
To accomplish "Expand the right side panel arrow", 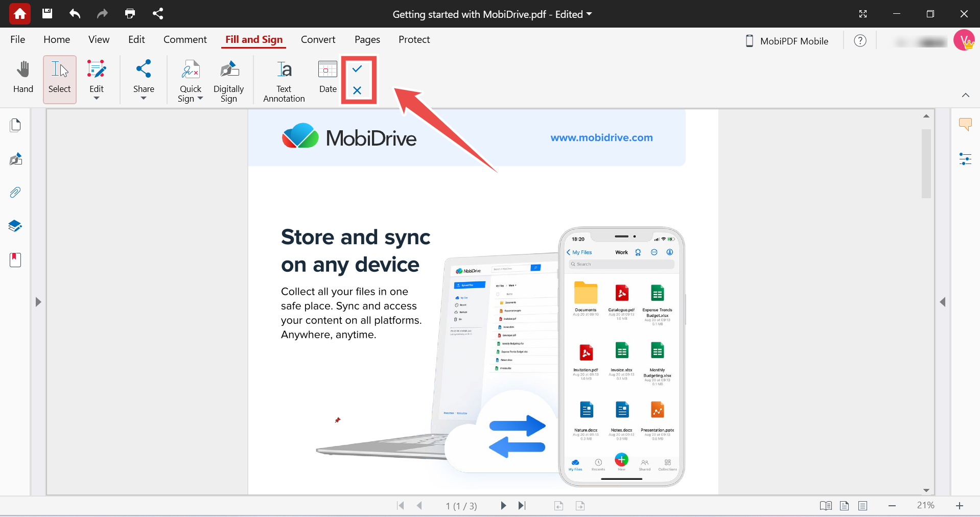I will point(943,302).
